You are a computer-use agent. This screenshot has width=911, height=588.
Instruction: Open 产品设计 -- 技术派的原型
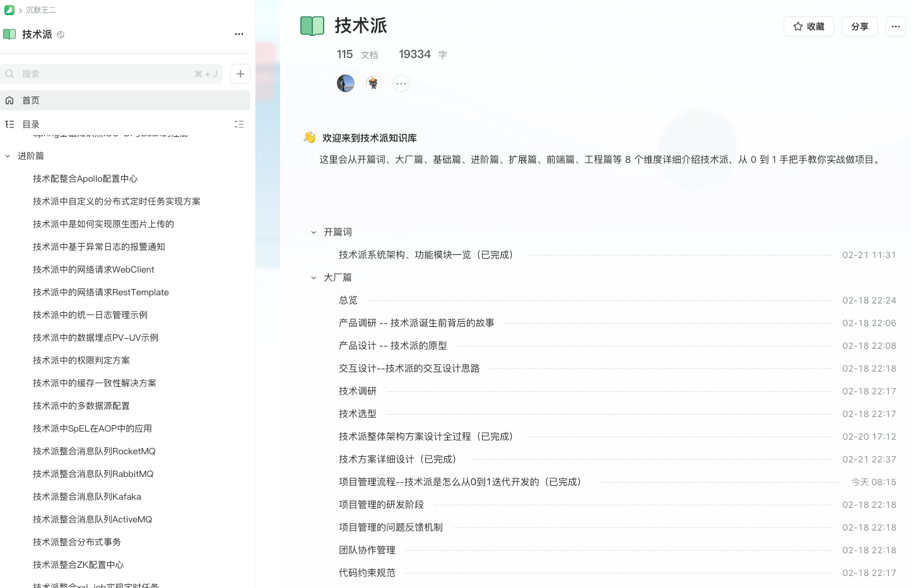393,346
